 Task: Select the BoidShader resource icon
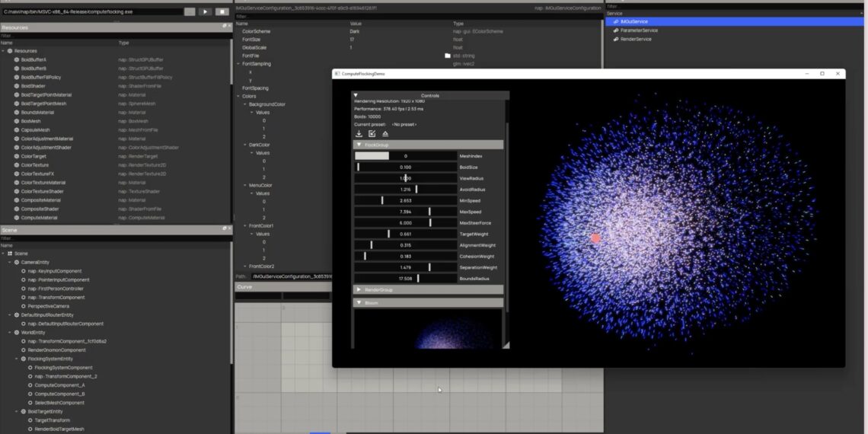16,85
